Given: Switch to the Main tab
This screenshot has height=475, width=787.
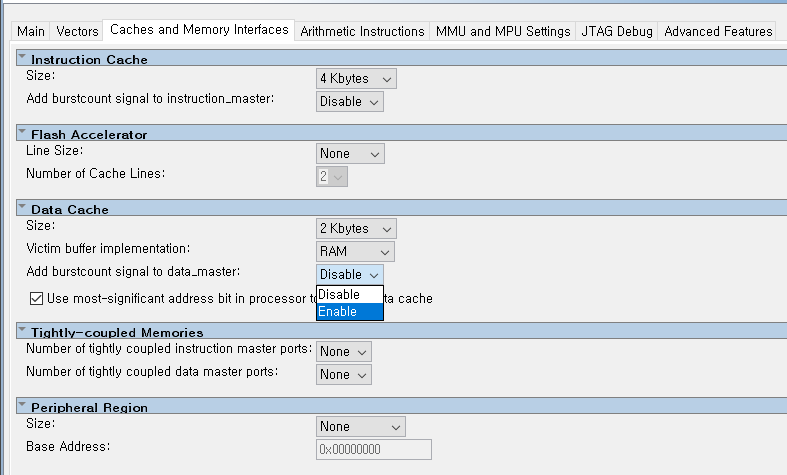Looking at the screenshot, I should [31, 32].
